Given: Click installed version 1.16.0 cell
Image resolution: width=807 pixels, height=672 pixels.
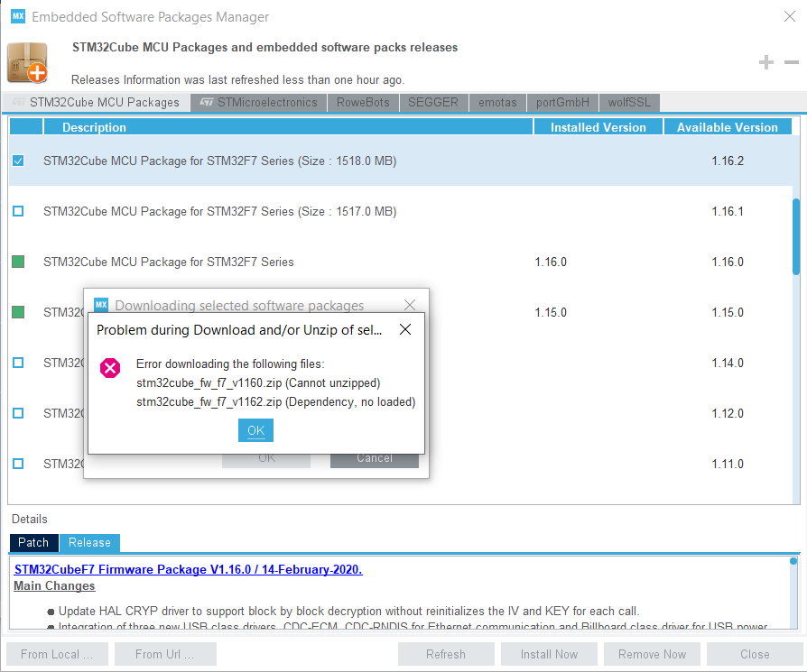Looking at the screenshot, I should 551,262.
